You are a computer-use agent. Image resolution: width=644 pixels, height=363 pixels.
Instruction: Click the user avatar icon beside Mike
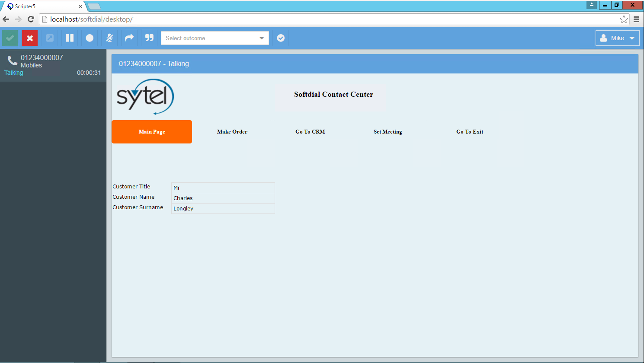coord(603,38)
